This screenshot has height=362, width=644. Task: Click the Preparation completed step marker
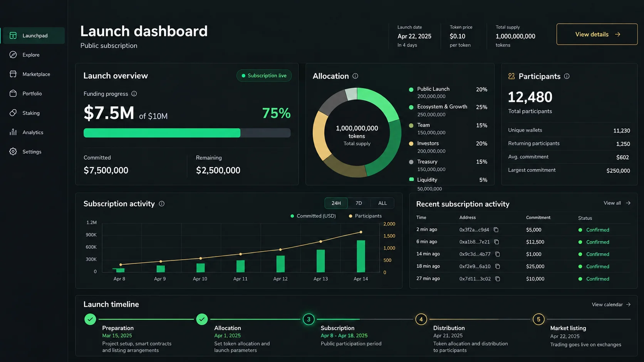point(90,319)
